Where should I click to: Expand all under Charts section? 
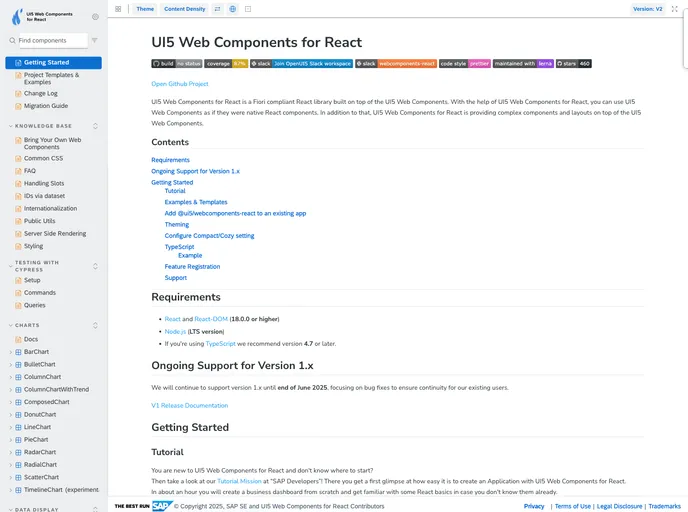(x=95, y=325)
